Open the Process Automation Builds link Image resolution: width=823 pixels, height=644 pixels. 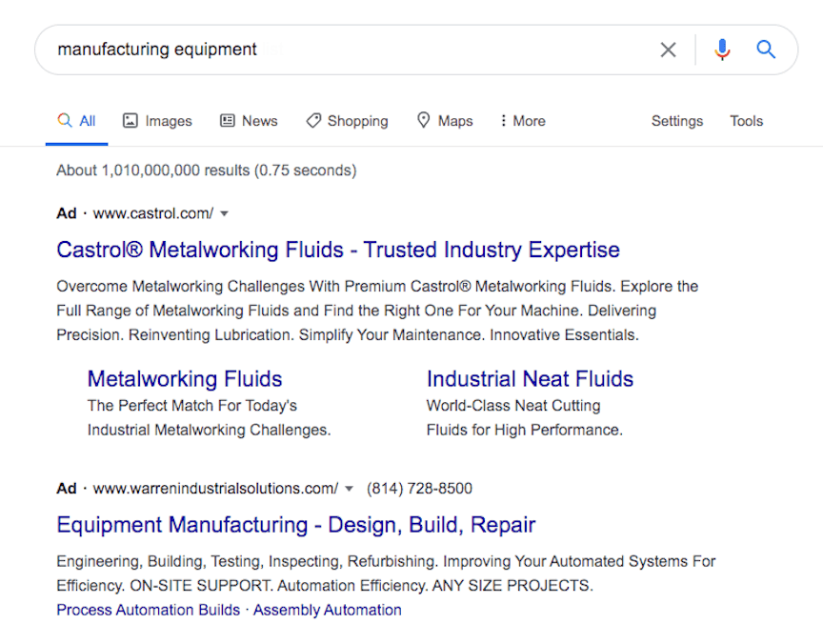point(148,610)
